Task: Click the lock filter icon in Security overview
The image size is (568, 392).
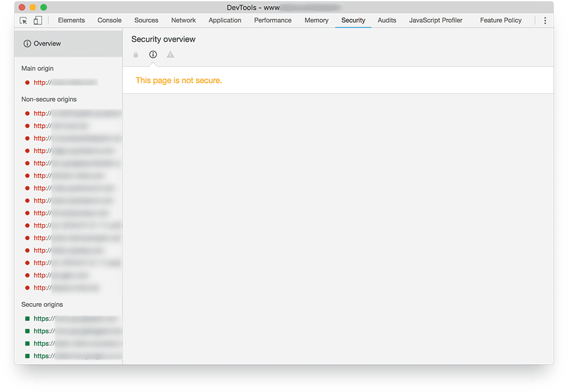Action: coord(136,54)
